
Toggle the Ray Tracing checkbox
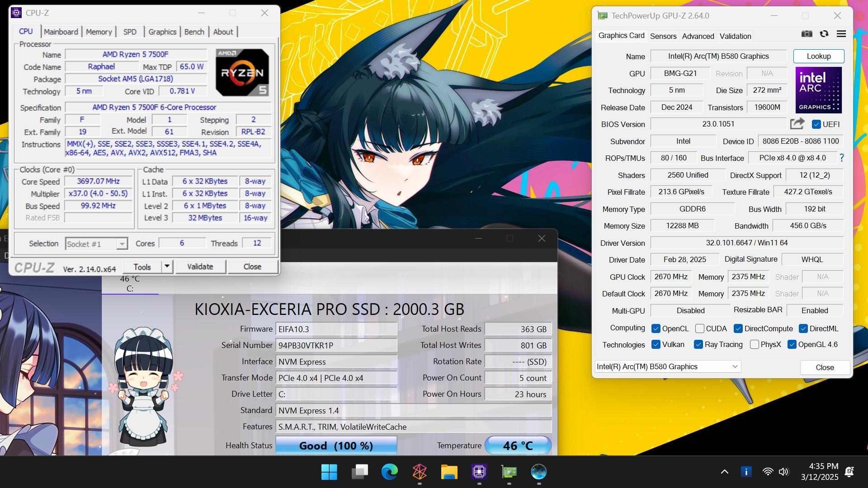click(698, 344)
